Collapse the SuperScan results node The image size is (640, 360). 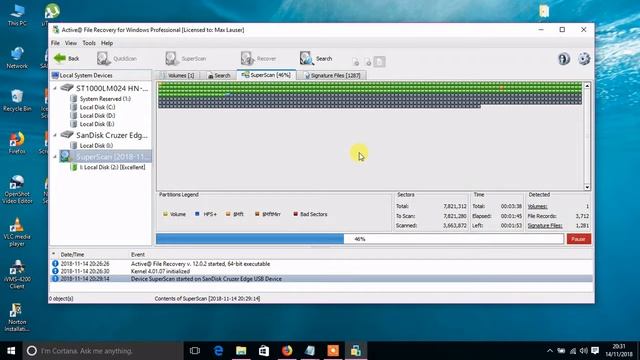(x=55, y=157)
